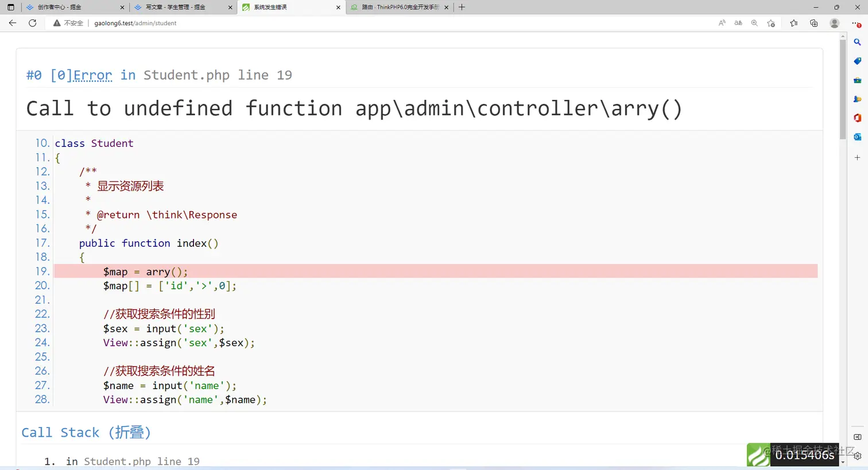Open the sidebar Microsoft 365 icon
The height and width of the screenshot is (470, 868).
click(857, 118)
